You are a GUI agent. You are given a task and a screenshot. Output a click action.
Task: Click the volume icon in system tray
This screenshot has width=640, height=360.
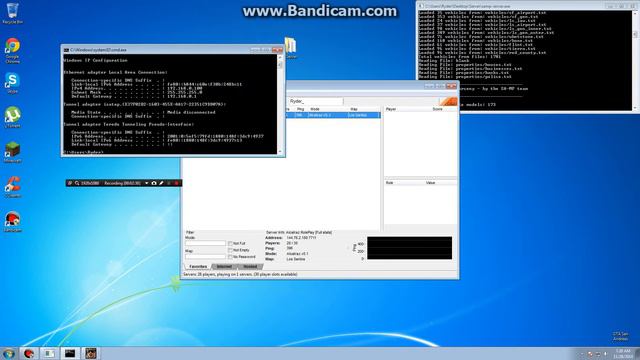coord(606,354)
